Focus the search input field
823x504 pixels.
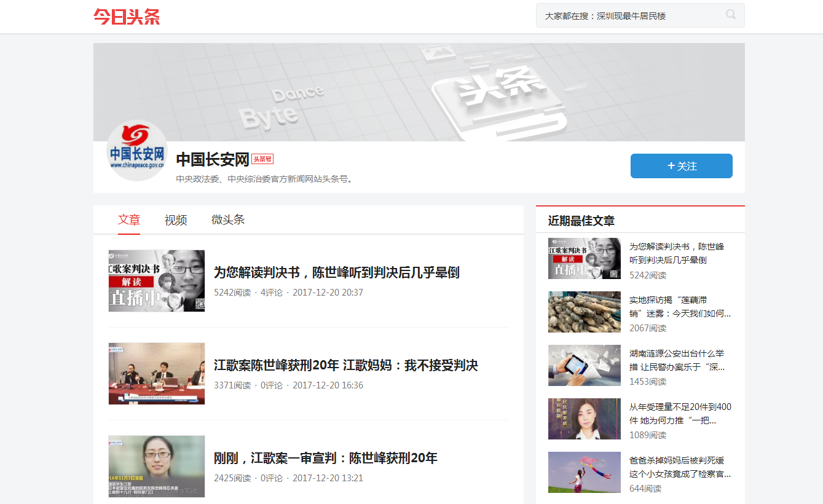pos(627,16)
